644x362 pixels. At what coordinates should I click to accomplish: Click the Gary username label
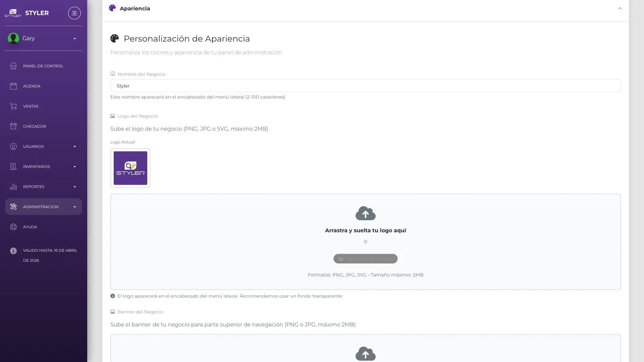click(x=29, y=39)
